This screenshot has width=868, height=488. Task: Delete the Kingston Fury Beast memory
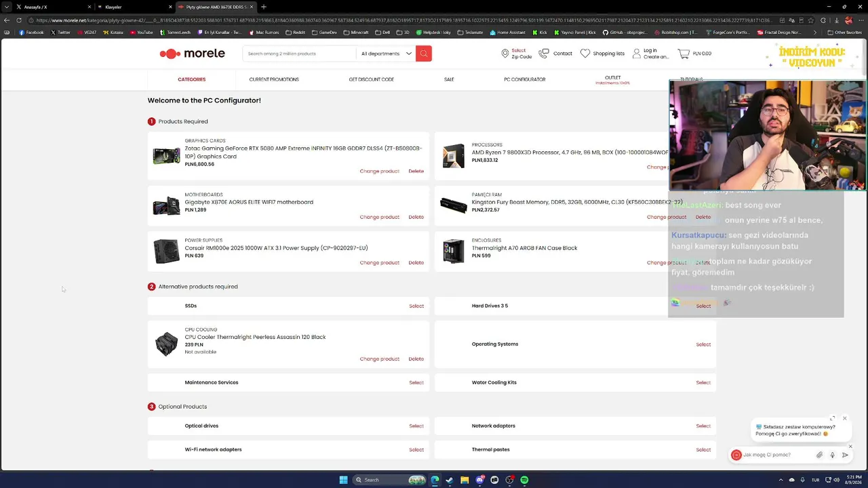[x=703, y=217]
